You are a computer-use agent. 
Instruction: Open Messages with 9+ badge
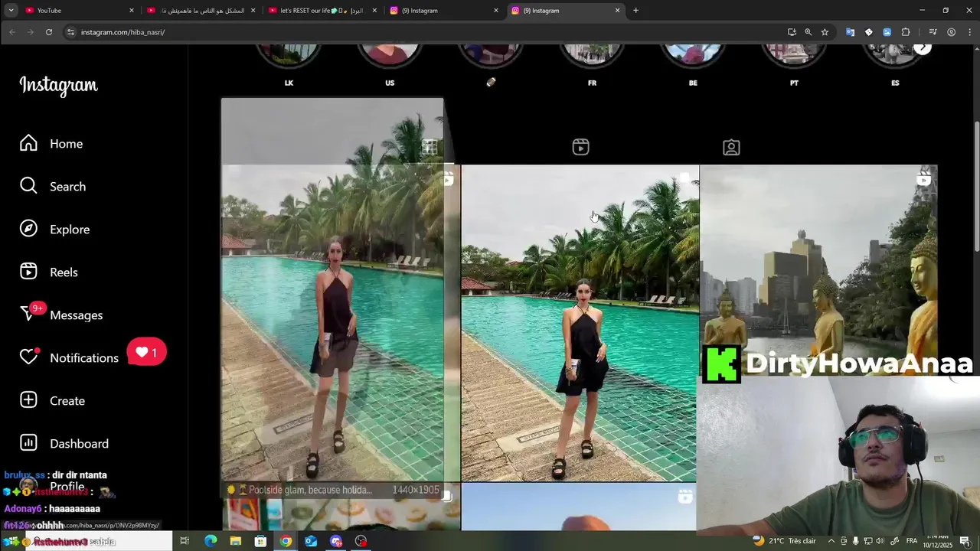pyautogui.click(x=61, y=315)
